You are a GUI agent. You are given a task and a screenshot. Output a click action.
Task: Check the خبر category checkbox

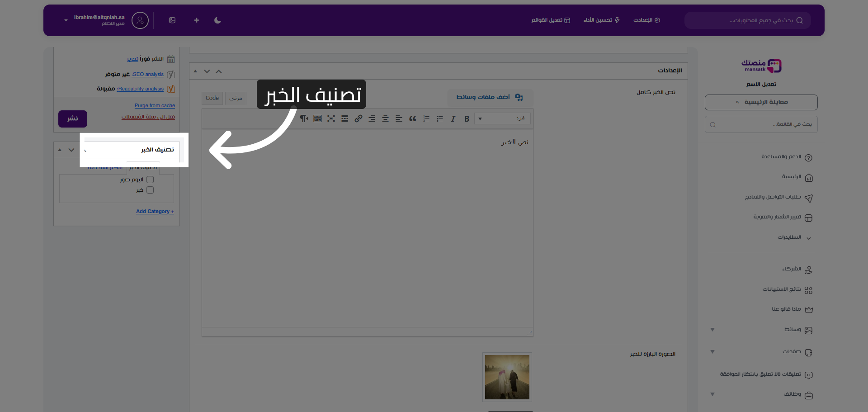point(150,190)
